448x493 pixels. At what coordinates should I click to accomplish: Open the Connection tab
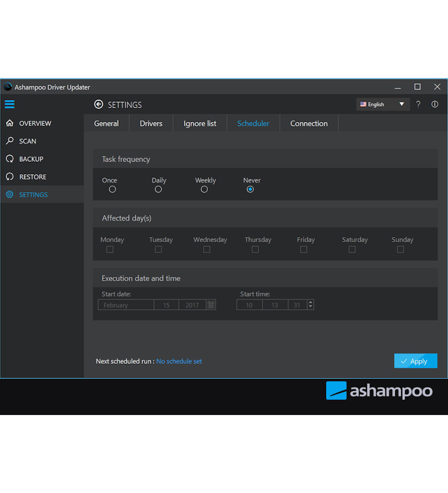tap(309, 124)
